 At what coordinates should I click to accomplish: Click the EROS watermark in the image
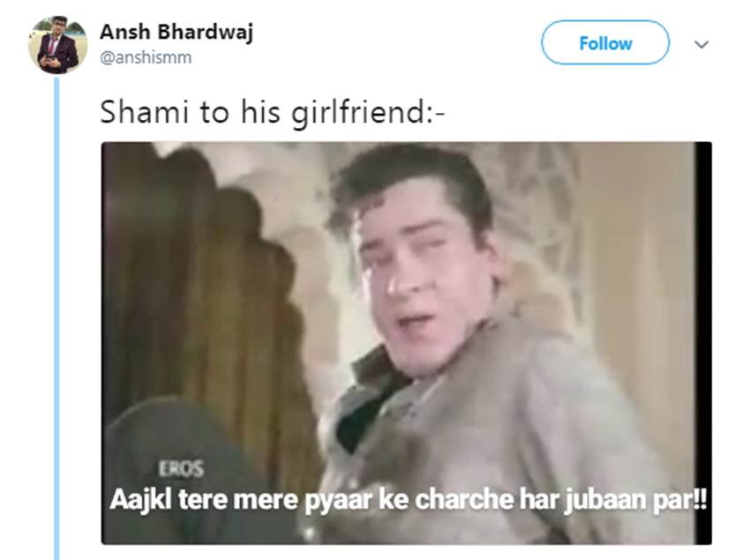[181, 468]
